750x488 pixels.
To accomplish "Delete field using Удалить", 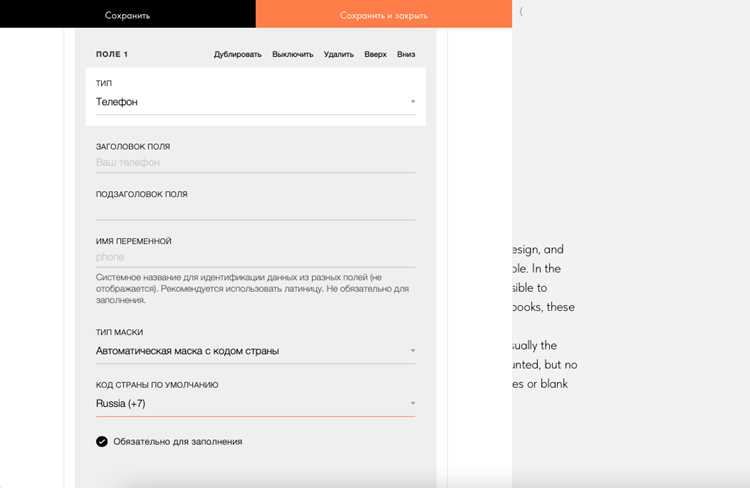I will tap(339, 55).
